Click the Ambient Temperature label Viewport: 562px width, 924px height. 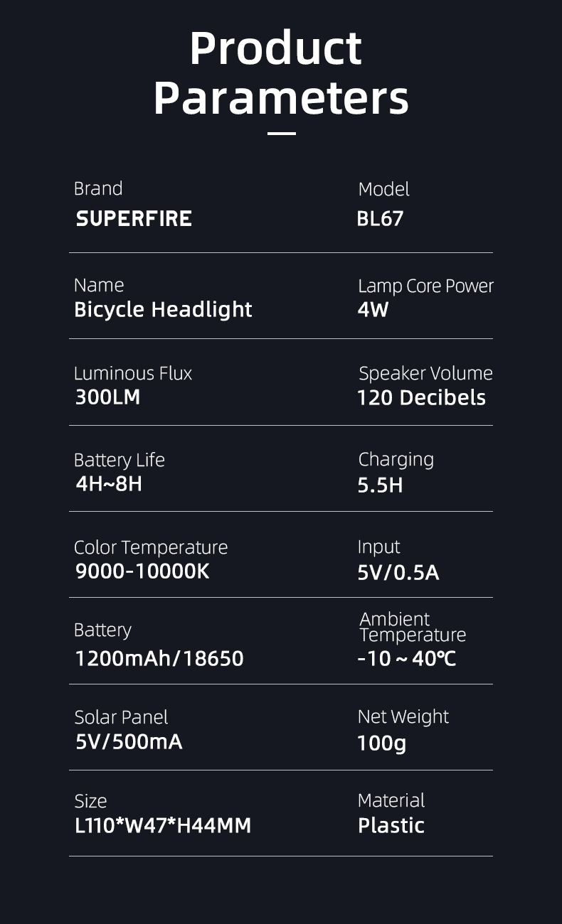[x=412, y=627]
